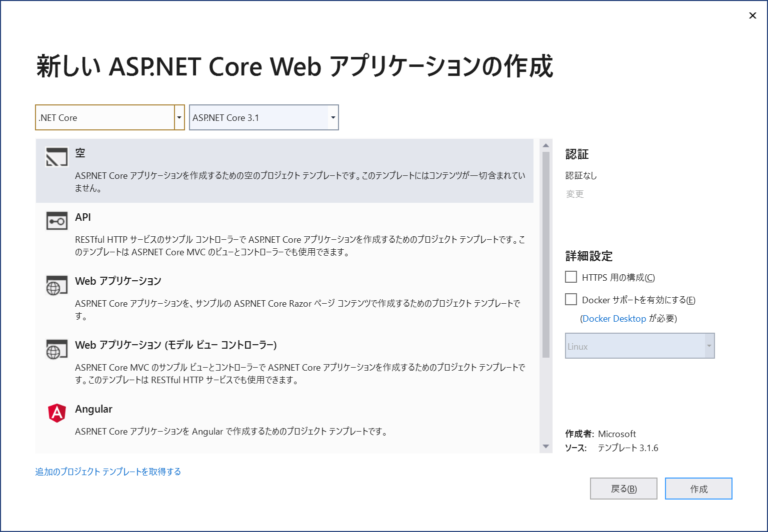Open the Linux OS dropdown
This screenshot has width=768, height=532.
click(x=640, y=346)
